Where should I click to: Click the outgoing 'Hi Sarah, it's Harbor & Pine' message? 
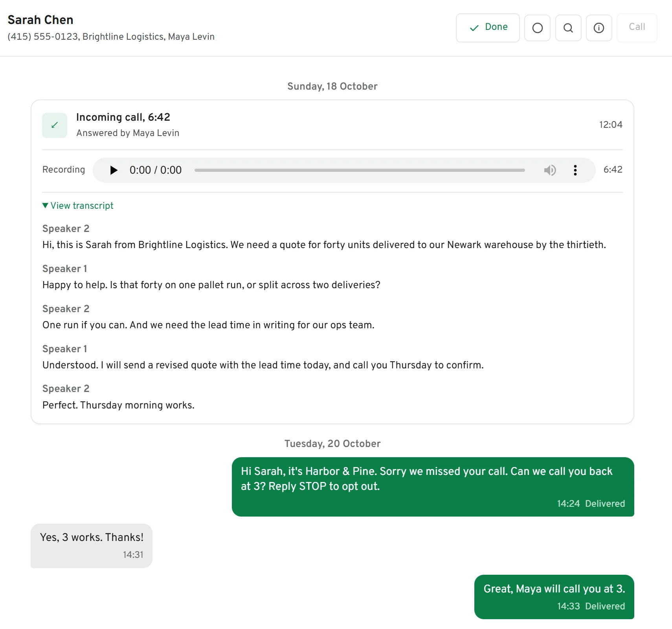[x=433, y=487]
